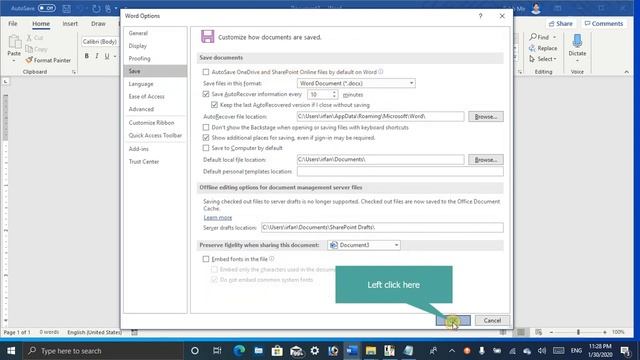Uncheck Save AutoRecover information checkbox
The height and width of the screenshot is (360, 640).
click(x=206, y=94)
